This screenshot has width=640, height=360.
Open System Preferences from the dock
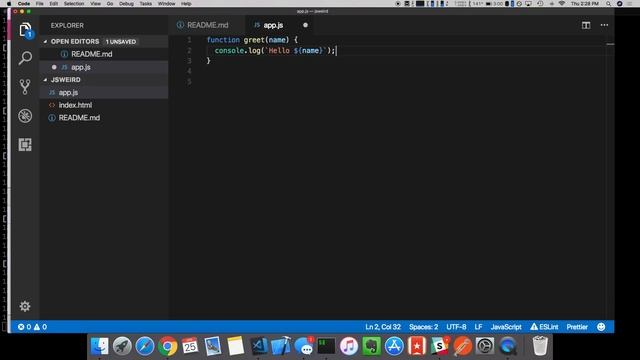pos(485,346)
